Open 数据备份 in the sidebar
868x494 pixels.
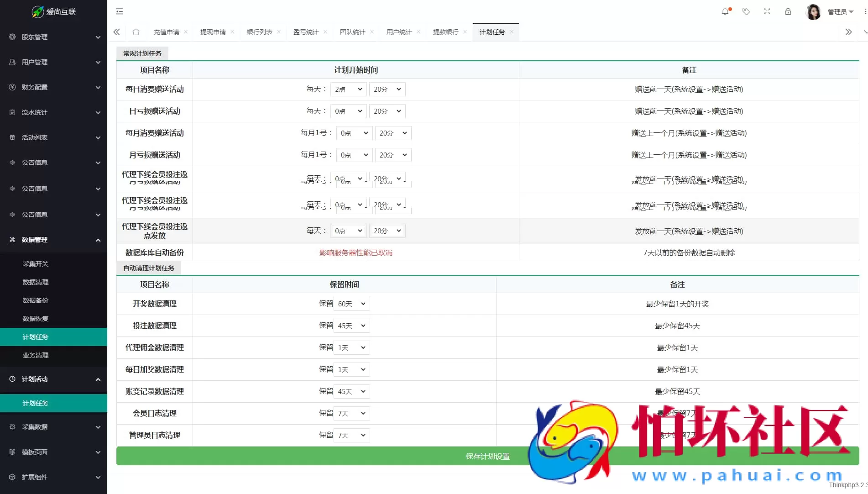[36, 300]
